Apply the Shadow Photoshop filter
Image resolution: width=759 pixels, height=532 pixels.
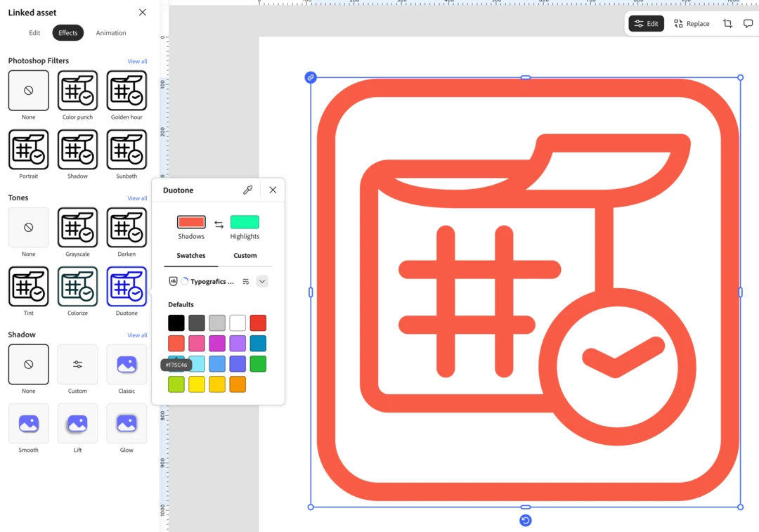pos(77,150)
